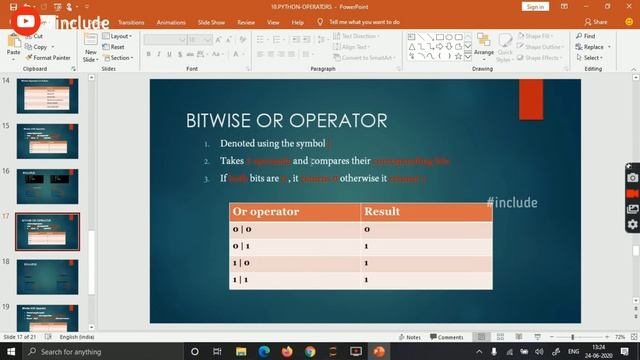
Task: Reset the slide layout
Action: pyautogui.click(x=113, y=47)
